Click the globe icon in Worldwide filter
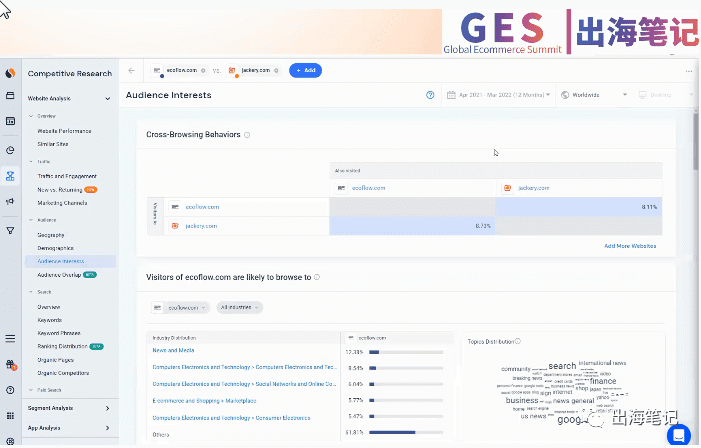Screen dimensions: 701x448 tap(565, 95)
